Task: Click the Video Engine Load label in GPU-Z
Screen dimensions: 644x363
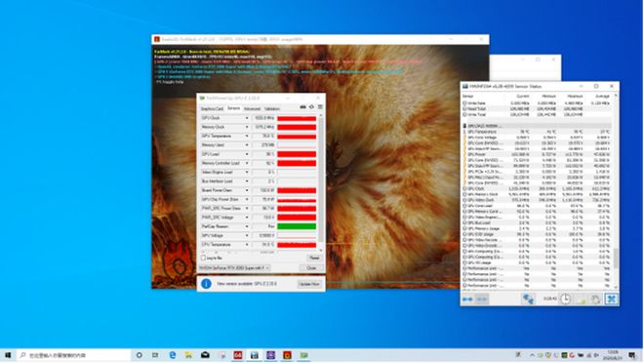Action: [x=218, y=172]
